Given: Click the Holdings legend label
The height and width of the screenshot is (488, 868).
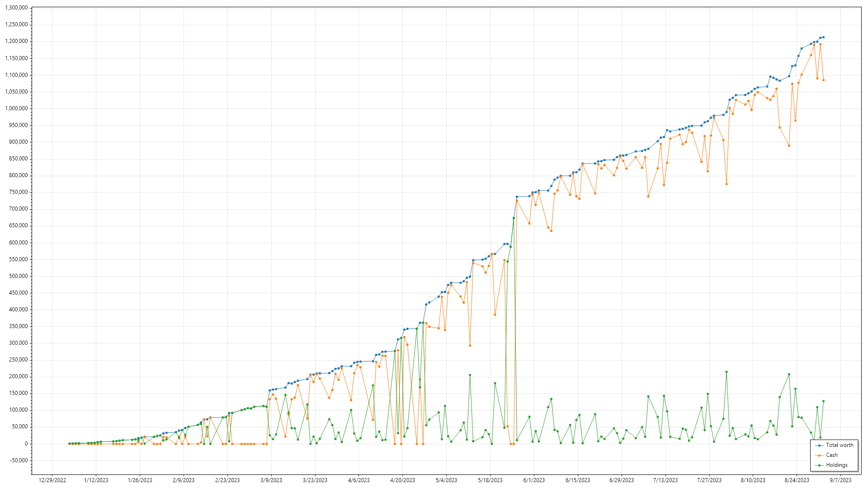Looking at the screenshot, I should pos(836,465).
